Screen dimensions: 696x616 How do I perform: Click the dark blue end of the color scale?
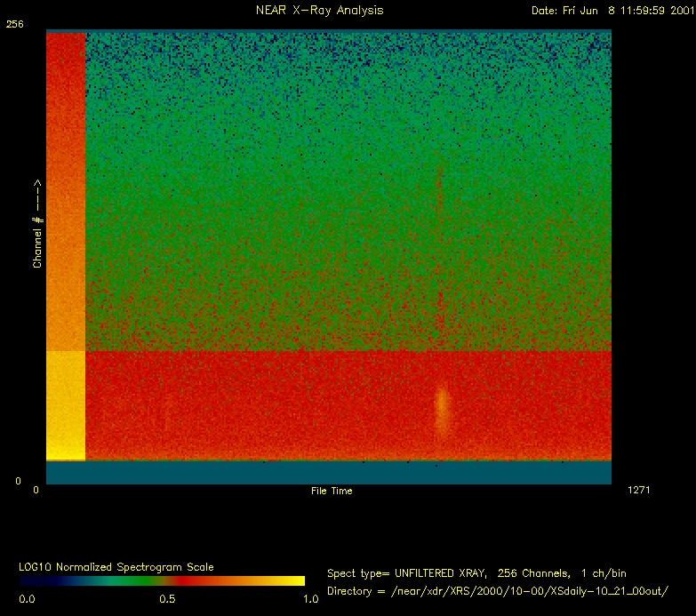[28, 581]
